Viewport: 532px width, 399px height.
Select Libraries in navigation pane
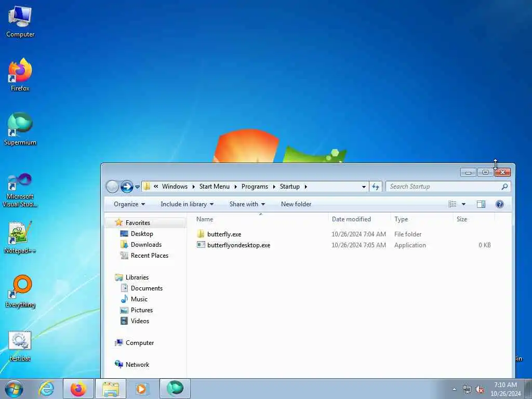[x=137, y=277]
